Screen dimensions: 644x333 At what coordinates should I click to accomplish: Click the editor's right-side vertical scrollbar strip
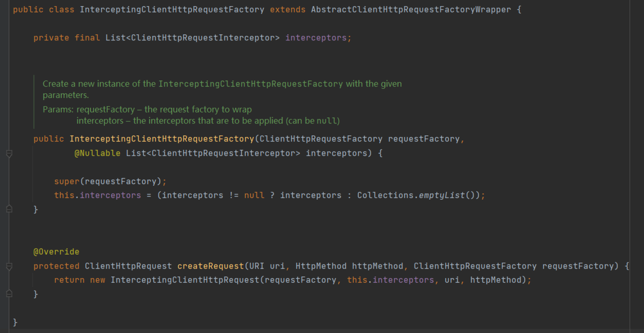(636, 166)
